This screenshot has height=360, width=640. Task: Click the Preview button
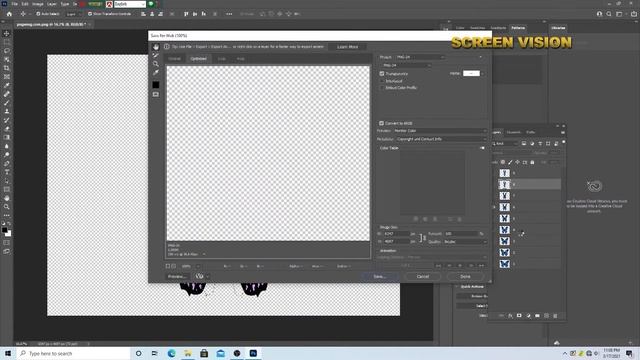click(177, 276)
